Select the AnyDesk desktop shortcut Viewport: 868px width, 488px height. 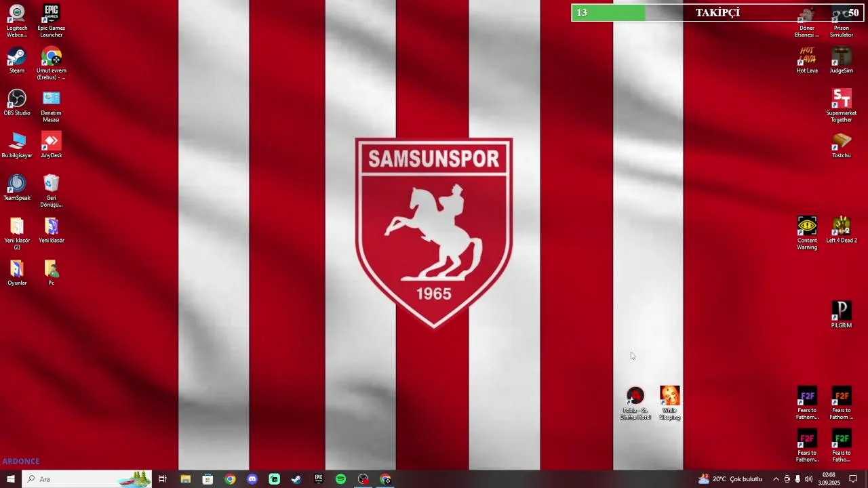tap(51, 146)
